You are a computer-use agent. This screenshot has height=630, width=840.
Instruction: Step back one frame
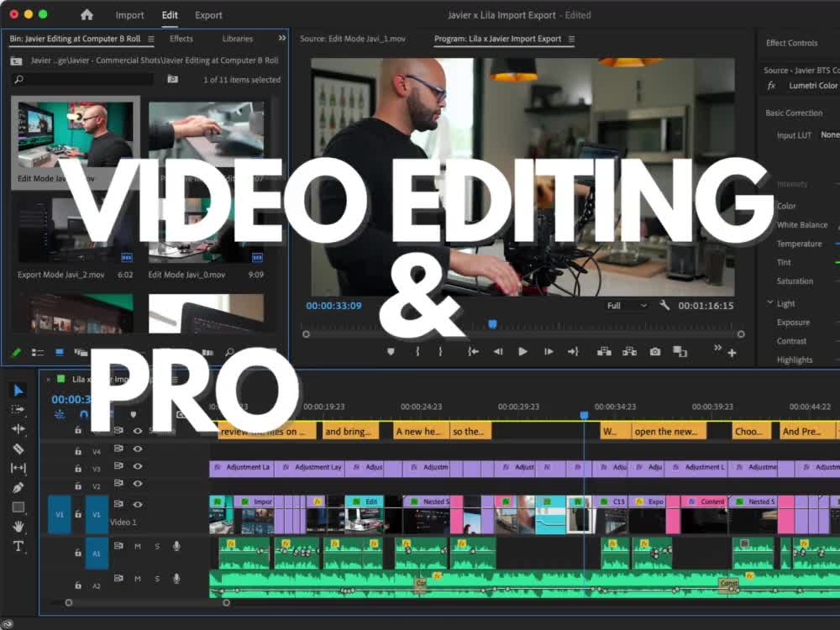(x=497, y=352)
